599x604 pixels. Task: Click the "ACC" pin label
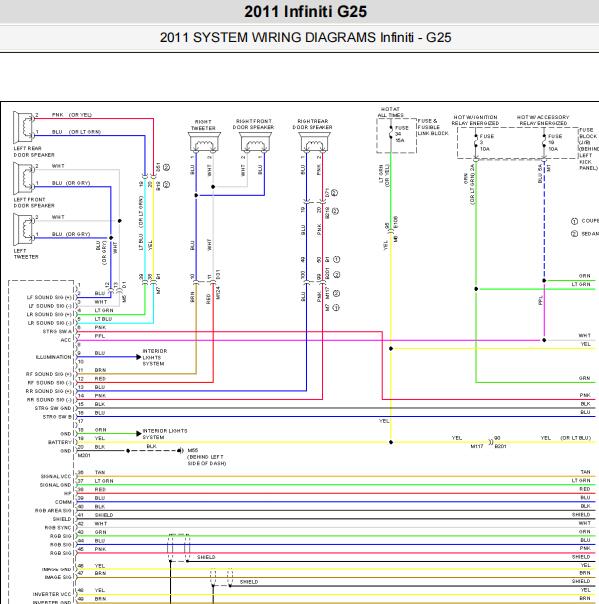(x=66, y=340)
